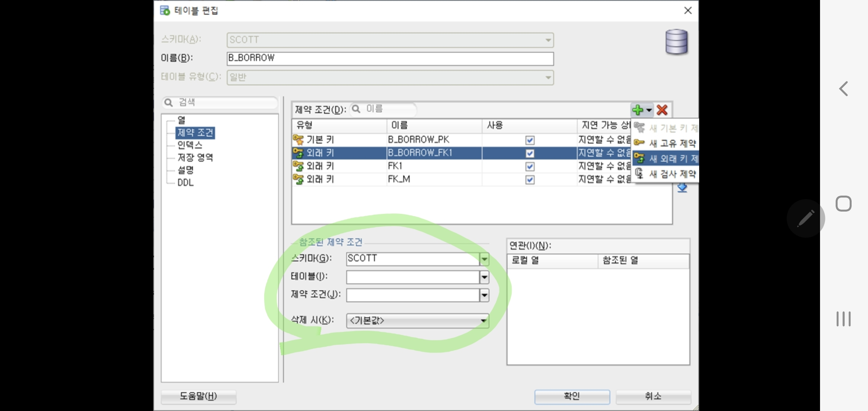Screen dimensions: 868x411
Task: Choose 새 고유 제약 menu entry
Action: pos(672,143)
